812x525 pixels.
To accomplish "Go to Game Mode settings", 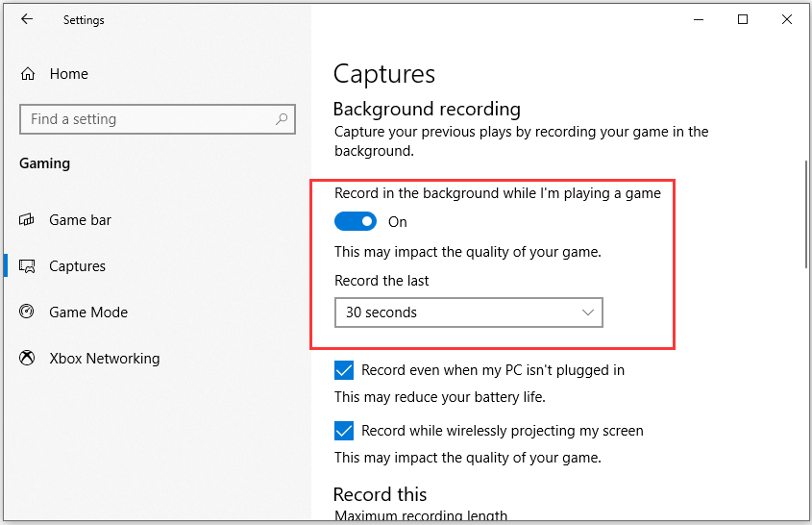I will click(88, 312).
